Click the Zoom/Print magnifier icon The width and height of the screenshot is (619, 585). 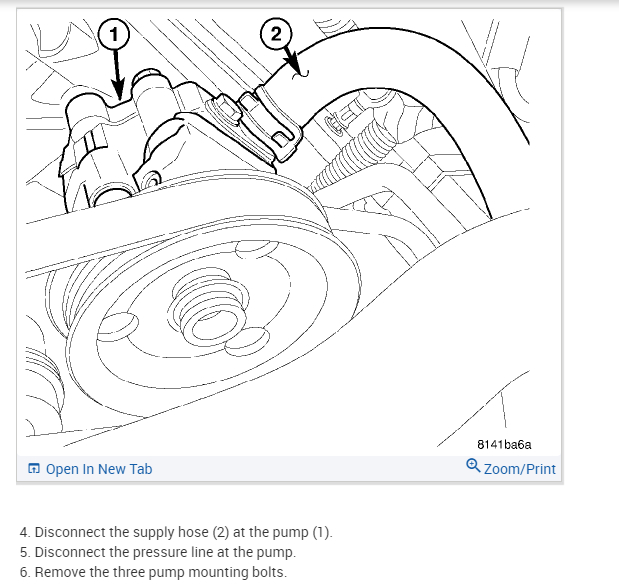point(473,465)
